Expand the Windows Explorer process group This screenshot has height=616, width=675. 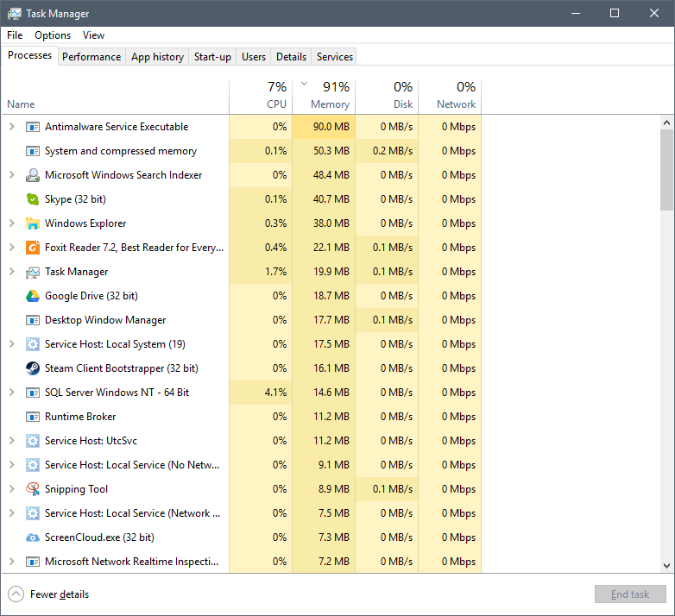click(12, 223)
